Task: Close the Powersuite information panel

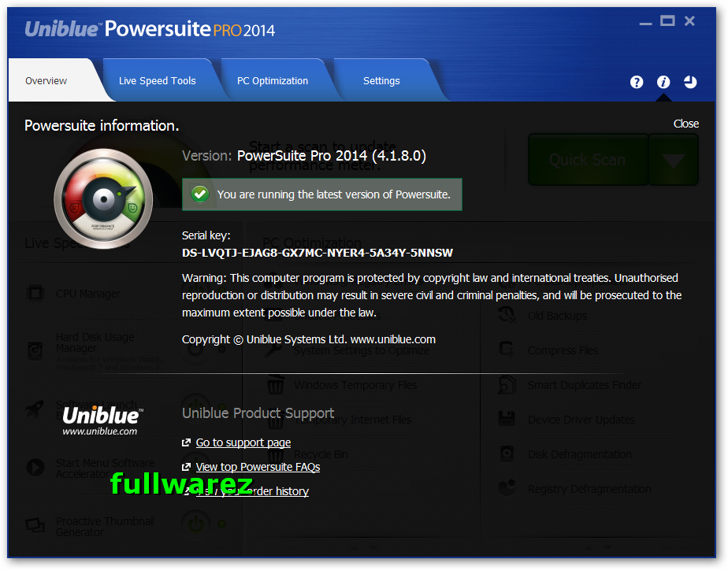Action: [x=685, y=124]
